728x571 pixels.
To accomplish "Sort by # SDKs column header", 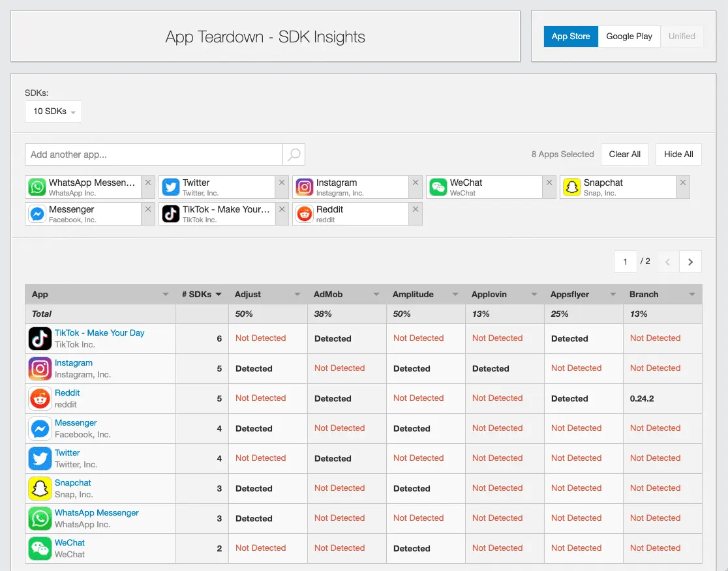I will point(202,295).
